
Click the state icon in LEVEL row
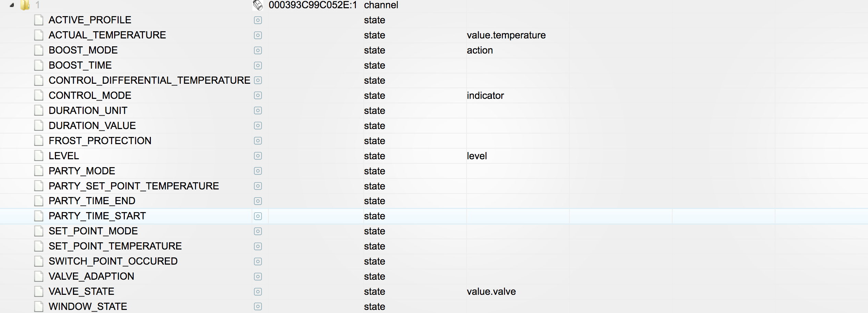[x=258, y=156]
